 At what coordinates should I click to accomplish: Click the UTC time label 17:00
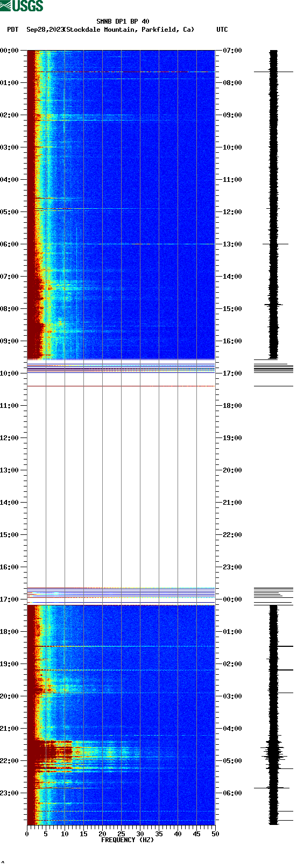(232, 373)
